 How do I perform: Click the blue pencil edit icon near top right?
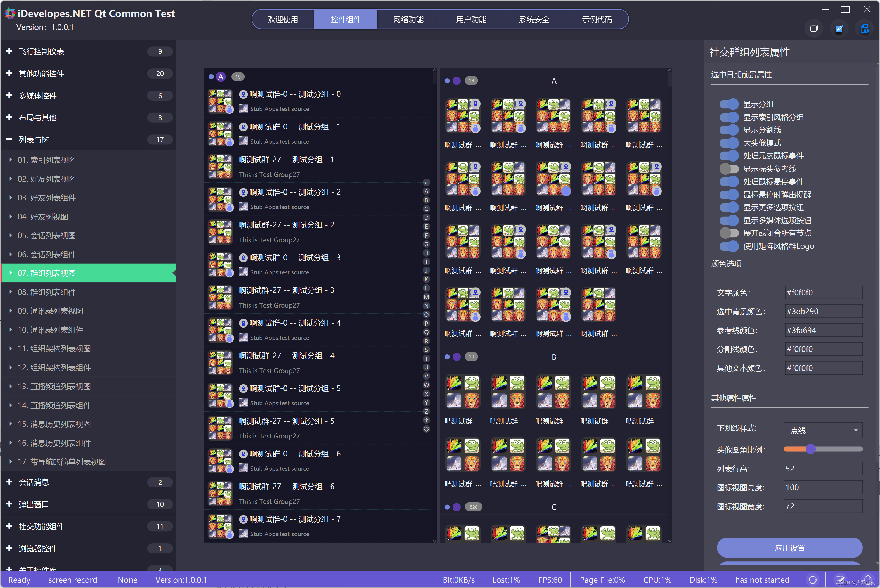click(839, 28)
